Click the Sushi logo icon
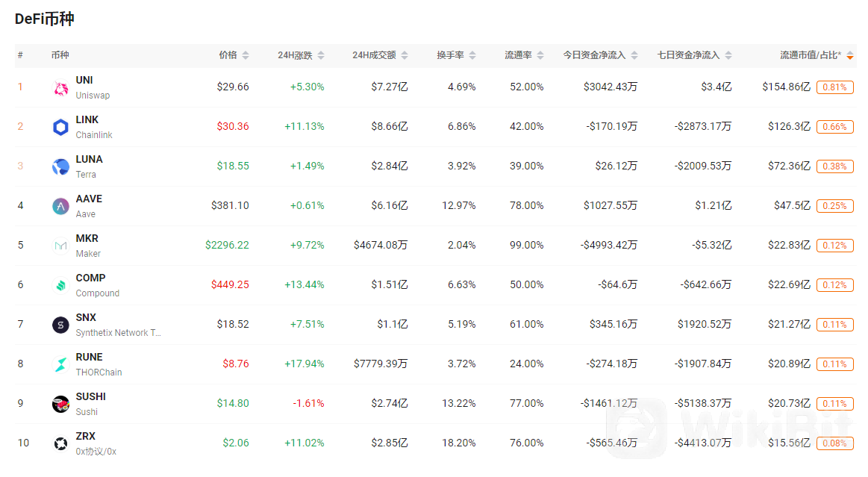 point(60,404)
